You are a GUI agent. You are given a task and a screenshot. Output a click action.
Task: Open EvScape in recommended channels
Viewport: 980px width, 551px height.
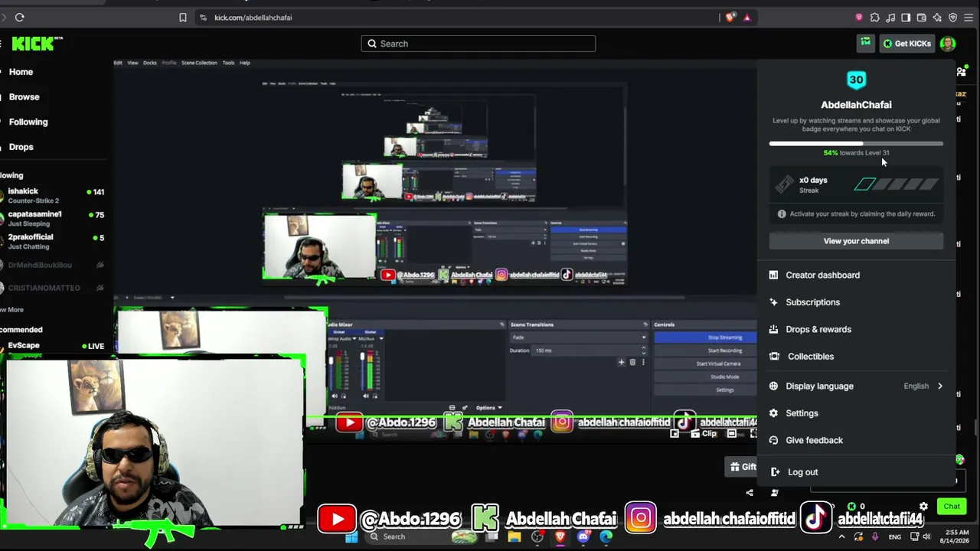(x=53, y=346)
